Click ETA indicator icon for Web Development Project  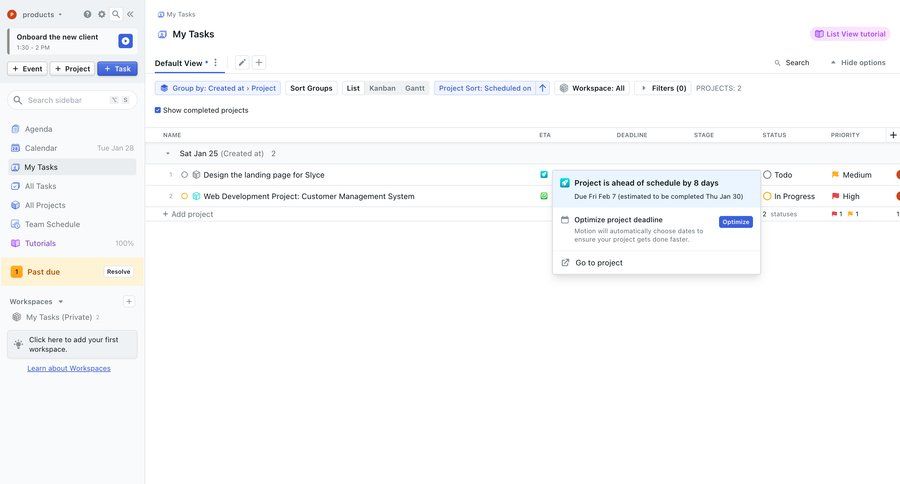coord(544,196)
